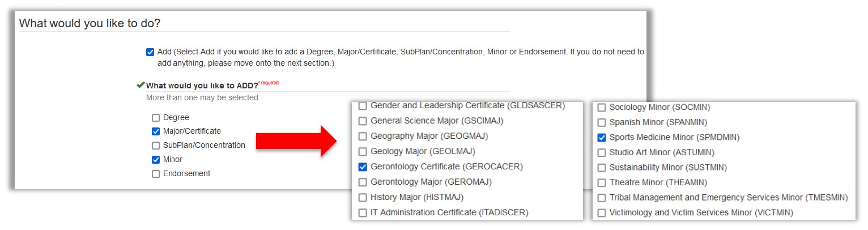Select General Science Major checkbox
The width and height of the screenshot is (868, 230).
tap(363, 121)
